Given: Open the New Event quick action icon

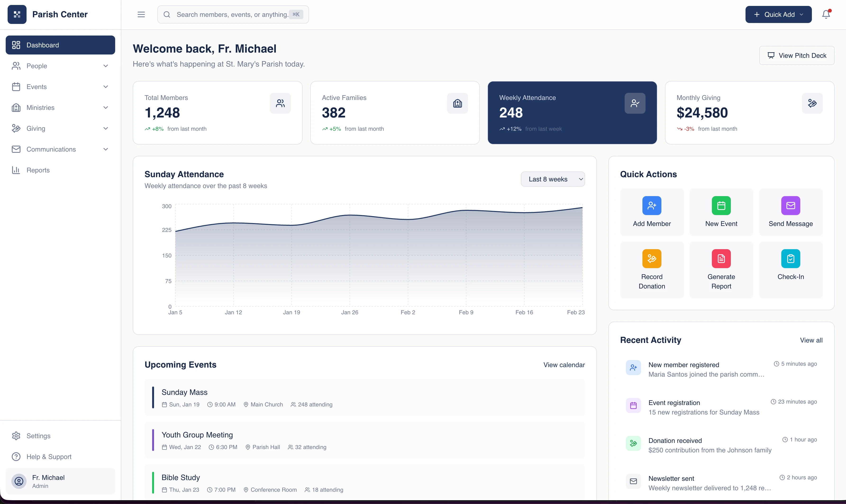Looking at the screenshot, I should pos(721,205).
